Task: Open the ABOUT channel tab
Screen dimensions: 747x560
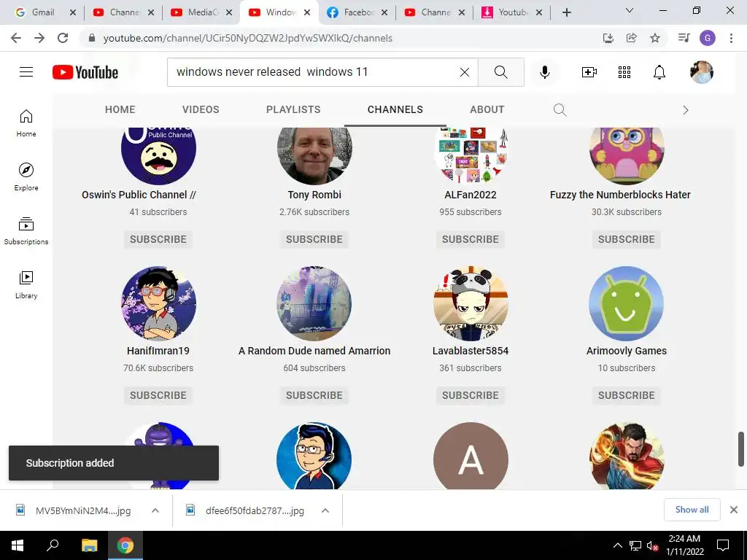Action: pos(487,109)
